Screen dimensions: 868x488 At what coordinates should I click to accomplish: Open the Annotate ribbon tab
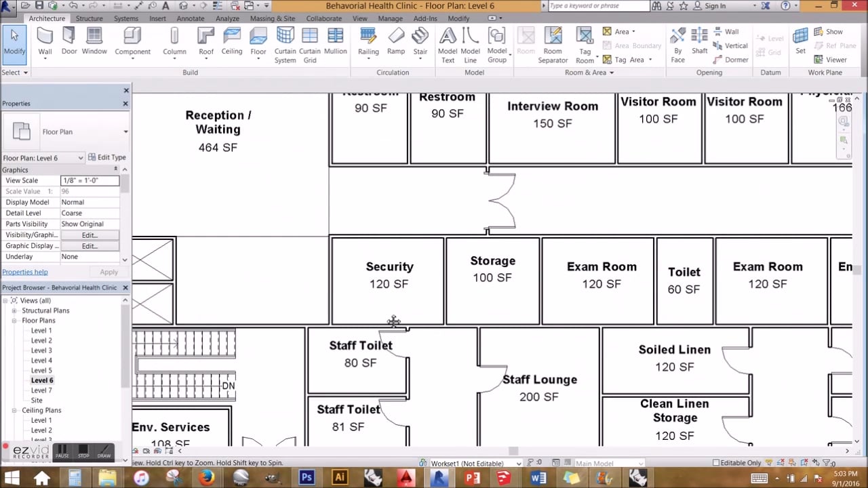point(191,18)
